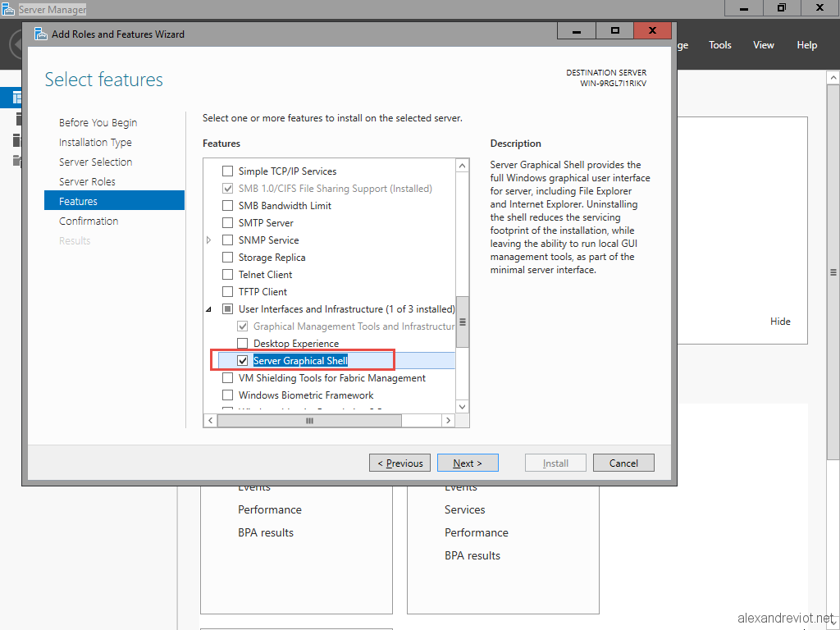Select the SNMP Service feature label

pyautogui.click(x=268, y=240)
